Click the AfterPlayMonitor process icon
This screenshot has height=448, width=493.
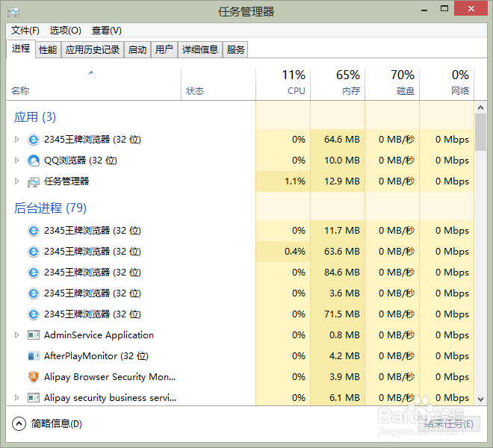point(34,356)
